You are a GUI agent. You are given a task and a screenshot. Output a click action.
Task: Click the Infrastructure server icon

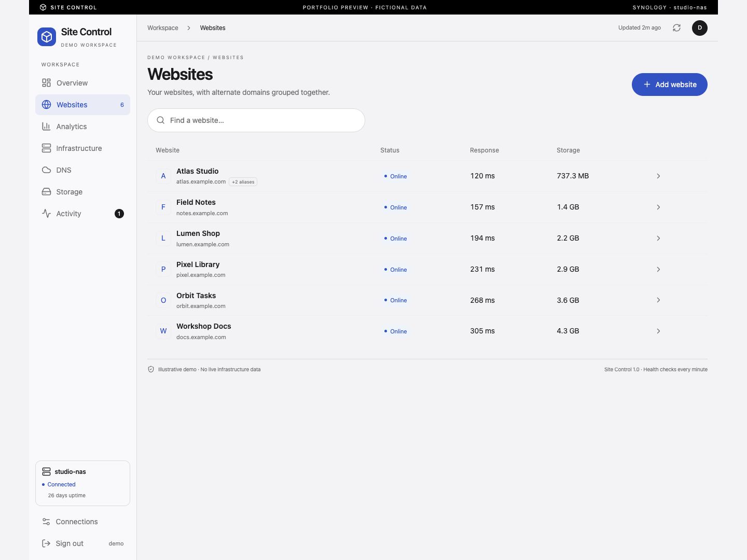(x=46, y=148)
